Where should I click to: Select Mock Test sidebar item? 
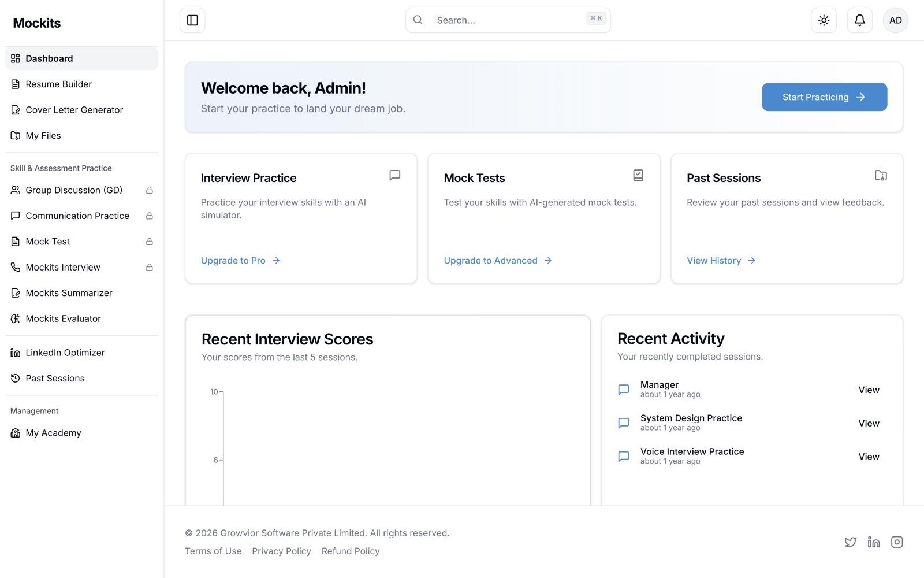81,242
